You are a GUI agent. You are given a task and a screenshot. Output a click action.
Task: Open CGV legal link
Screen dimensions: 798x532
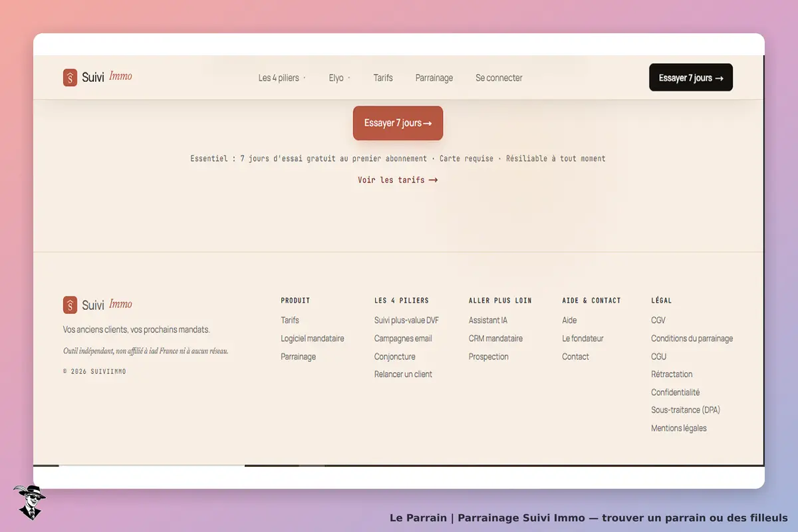click(x=658, y=320)
